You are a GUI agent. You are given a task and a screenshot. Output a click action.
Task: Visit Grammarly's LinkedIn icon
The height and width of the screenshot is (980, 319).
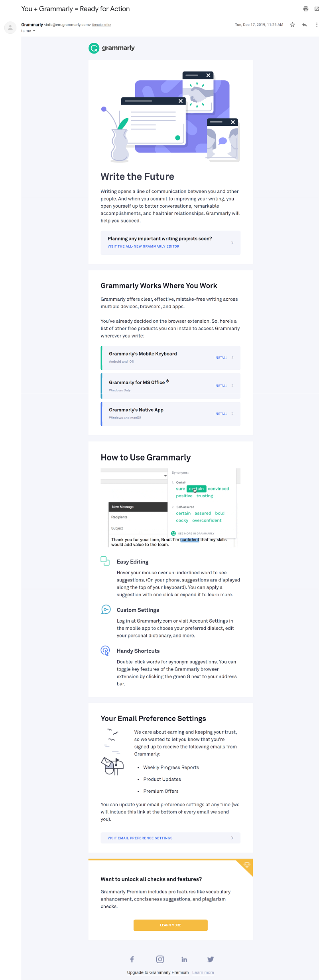pyautogui.click(x=184, y=959)
